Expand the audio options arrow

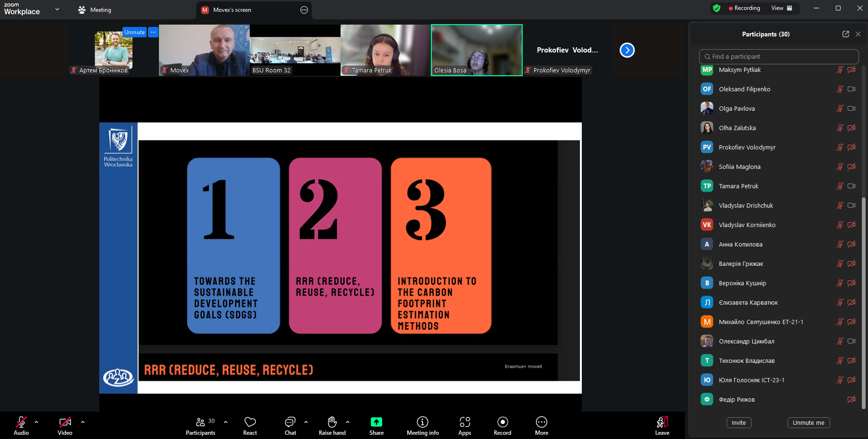tap(36, 422)
